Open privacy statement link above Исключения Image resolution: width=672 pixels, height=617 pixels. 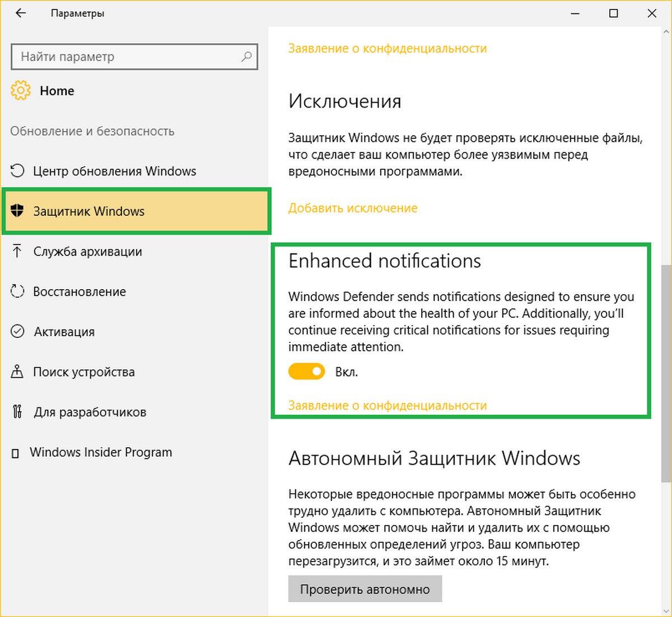pos(388,49)
